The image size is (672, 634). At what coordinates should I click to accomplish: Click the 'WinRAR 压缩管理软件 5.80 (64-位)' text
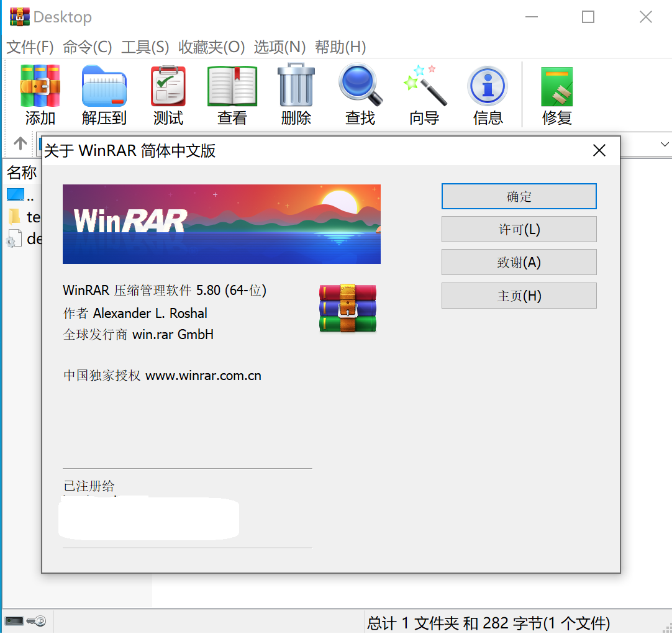[x=165, y=291]
